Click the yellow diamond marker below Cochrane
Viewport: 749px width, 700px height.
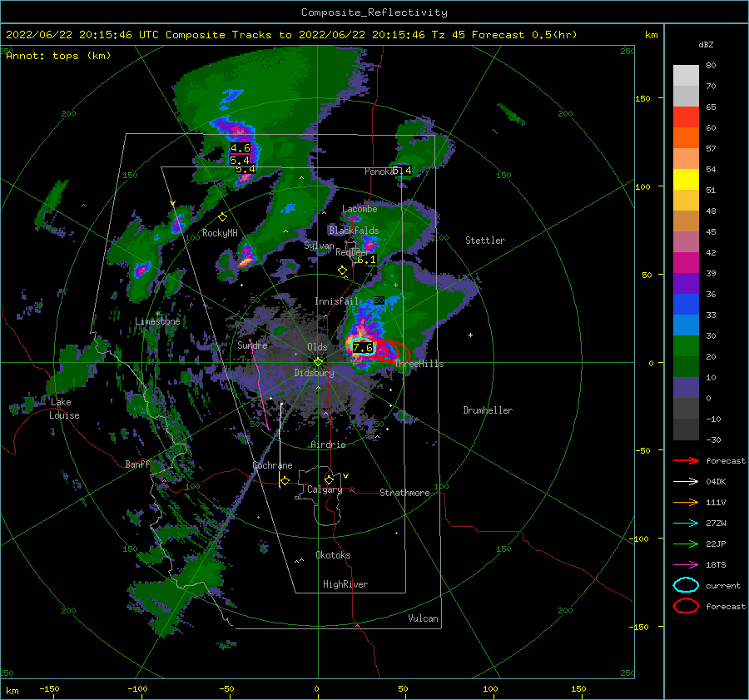[285, 481]
